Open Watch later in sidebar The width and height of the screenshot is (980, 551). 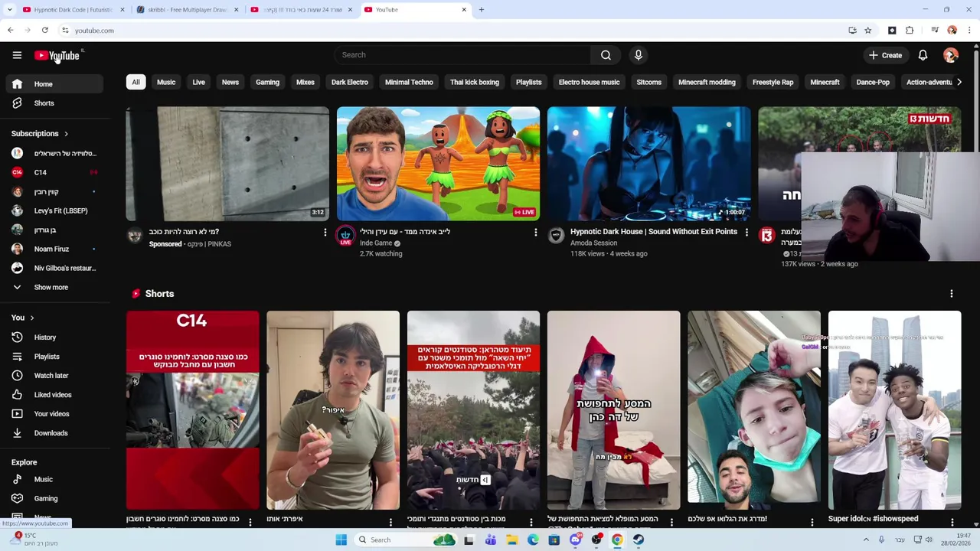[51, 376]
